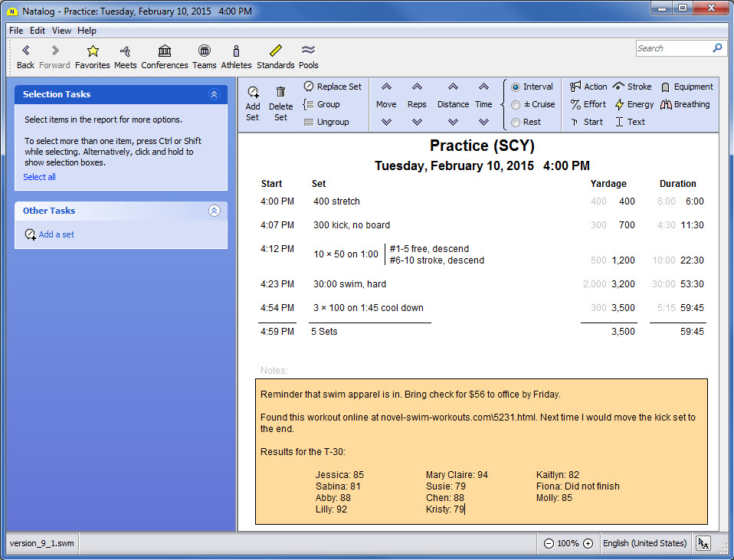Open the Pools section
Image resolution: width=734 pixels, height=560 pixels.
(x=309, y=51)
